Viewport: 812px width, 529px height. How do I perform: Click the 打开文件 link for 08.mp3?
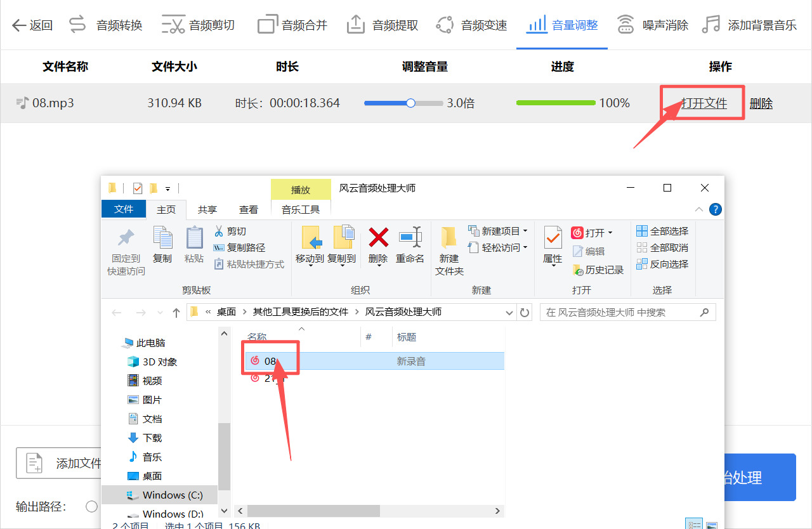pyautogui.click(x=702, y=102)
